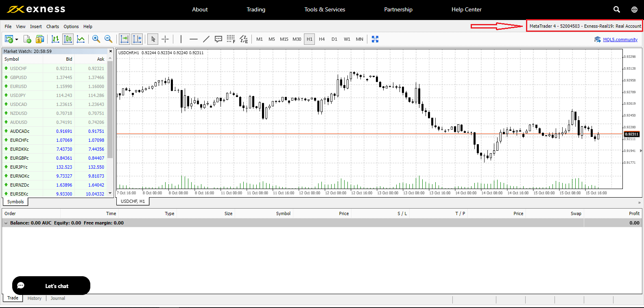This screenshot has height=308, width=644.
Task: Toggle the chart shift button
Action: tap(137, 39)
